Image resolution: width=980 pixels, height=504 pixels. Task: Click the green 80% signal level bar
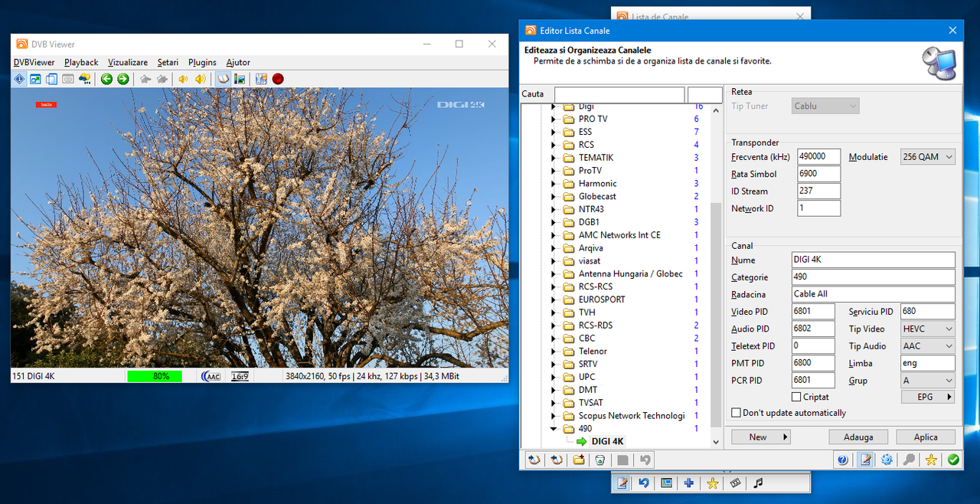[155, 376]
